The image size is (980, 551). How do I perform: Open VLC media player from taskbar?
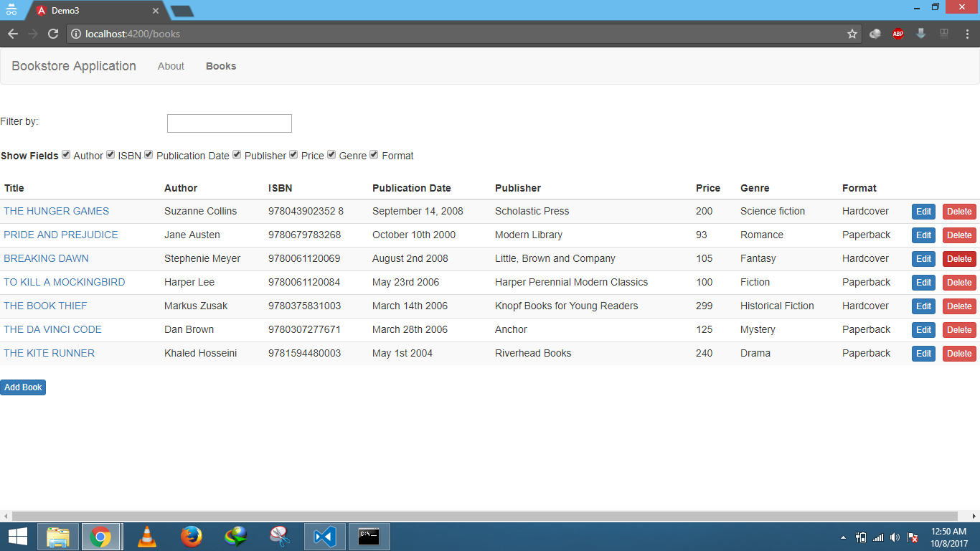[147, 537]
